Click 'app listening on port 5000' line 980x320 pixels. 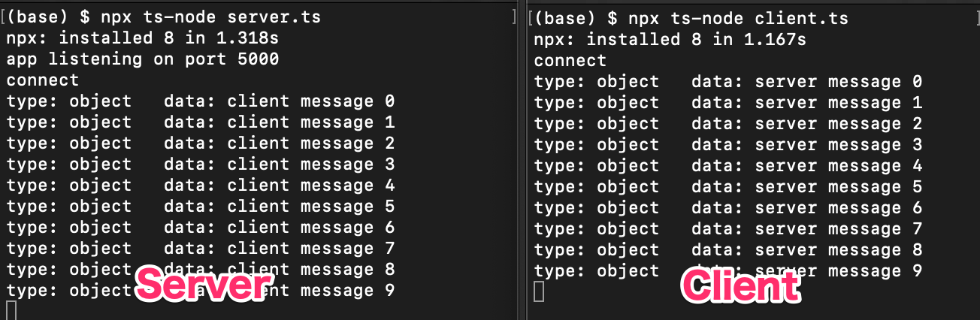143,59
